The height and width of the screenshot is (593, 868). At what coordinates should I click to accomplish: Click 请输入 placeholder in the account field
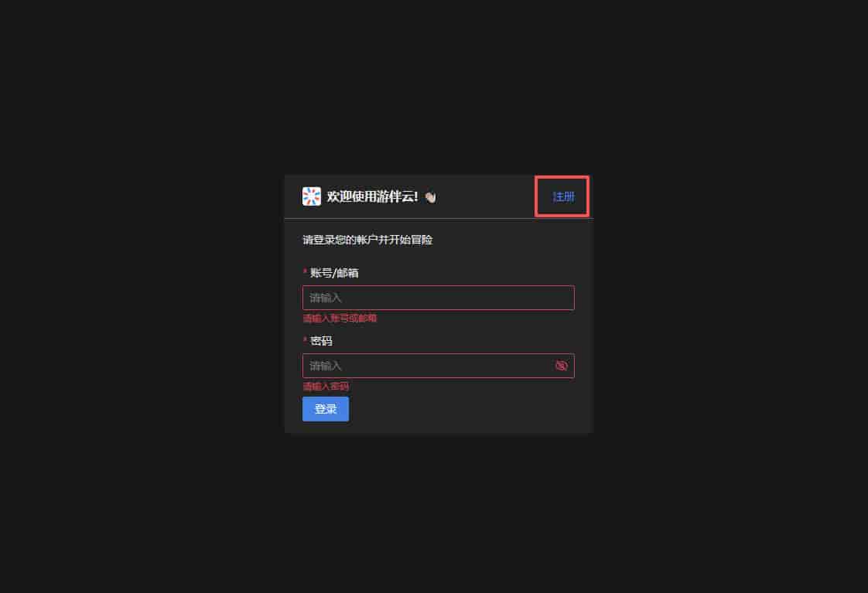326,298
